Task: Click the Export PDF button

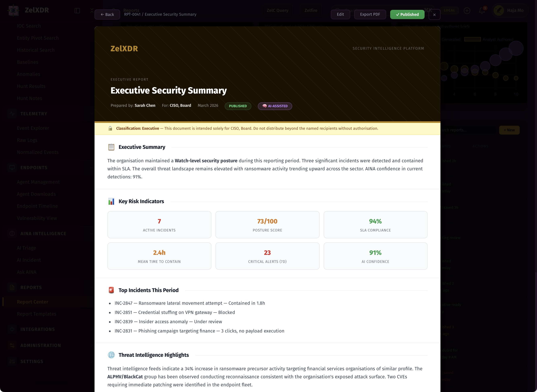Action: 370,14
